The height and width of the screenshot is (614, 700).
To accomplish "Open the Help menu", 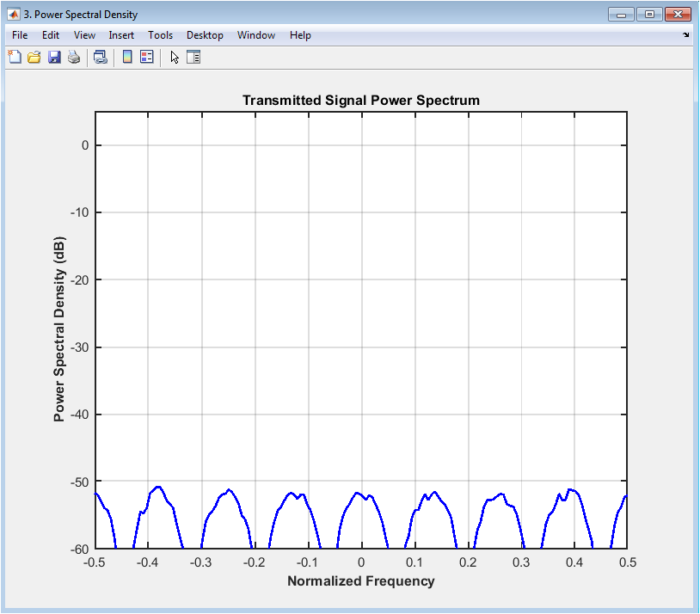I will (x=300, y=35).
